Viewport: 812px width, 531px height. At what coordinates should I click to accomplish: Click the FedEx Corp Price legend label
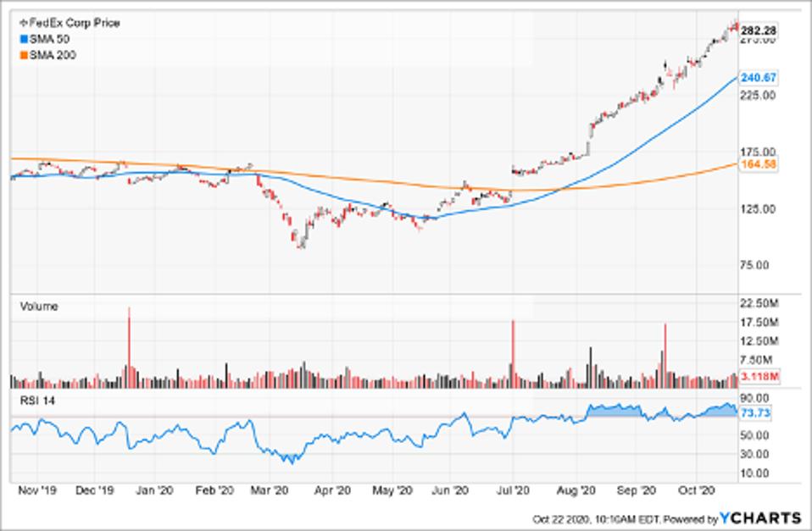75,23
